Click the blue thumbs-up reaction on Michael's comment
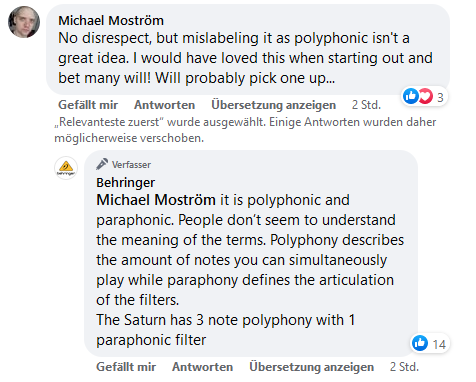Viewport: 476px width, 382px height. point(411,96)
